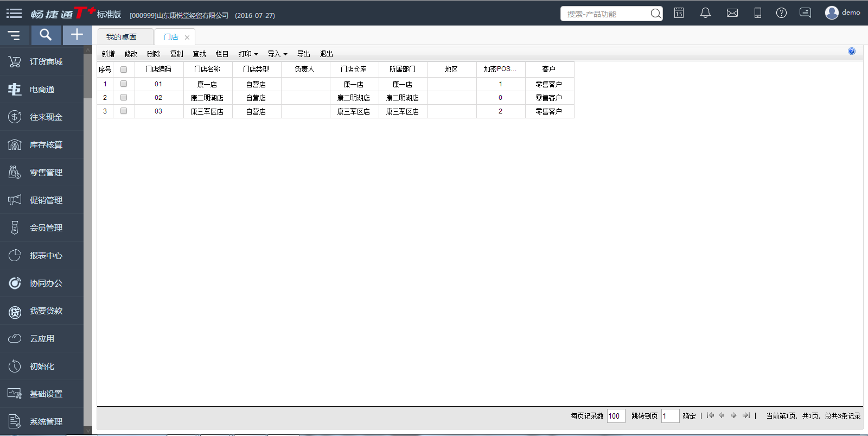This screenshot has width=868, height=436.
Task: Open 零售管理 in the sidebar menu
Action: [46, 172]
